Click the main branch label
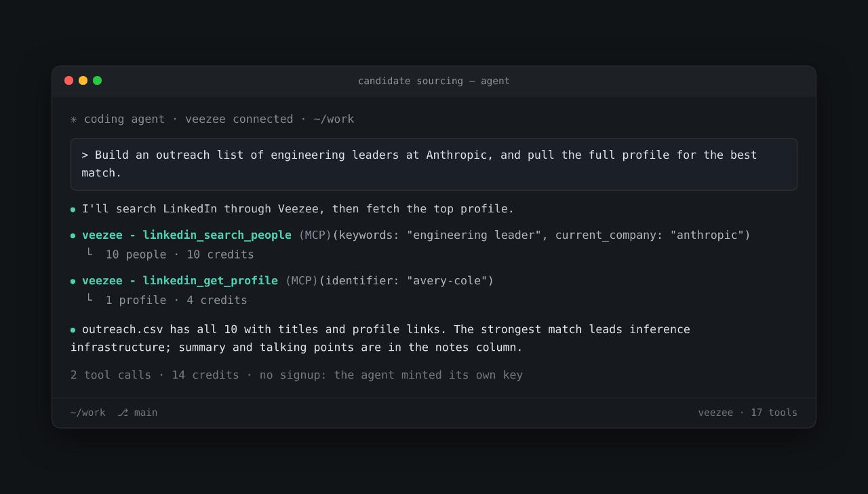The width and height of the screenshot is (868, 494). (x=146, y=413)
